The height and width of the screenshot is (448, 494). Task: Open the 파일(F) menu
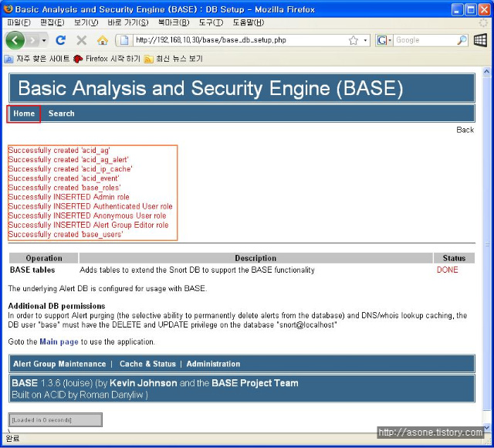pyautogui.click(x=19, y=22)
